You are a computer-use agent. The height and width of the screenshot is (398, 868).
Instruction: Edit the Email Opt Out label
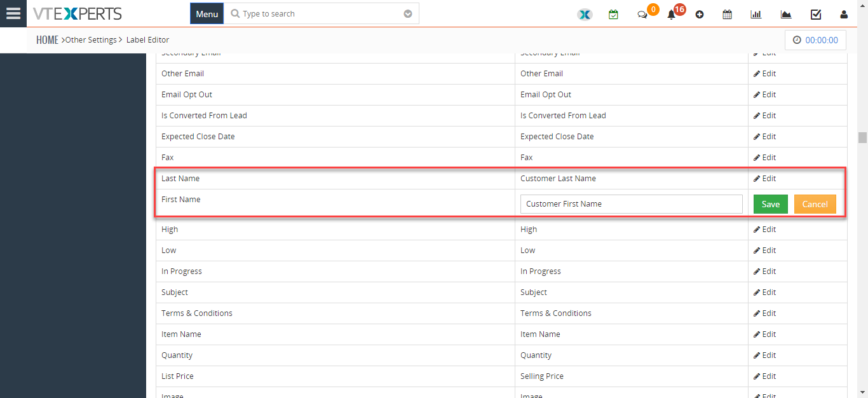[764, 95]
